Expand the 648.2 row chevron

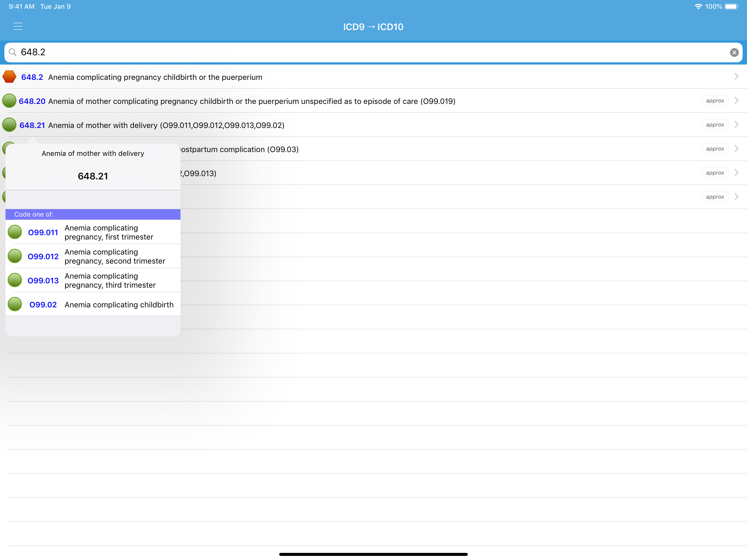737,77
